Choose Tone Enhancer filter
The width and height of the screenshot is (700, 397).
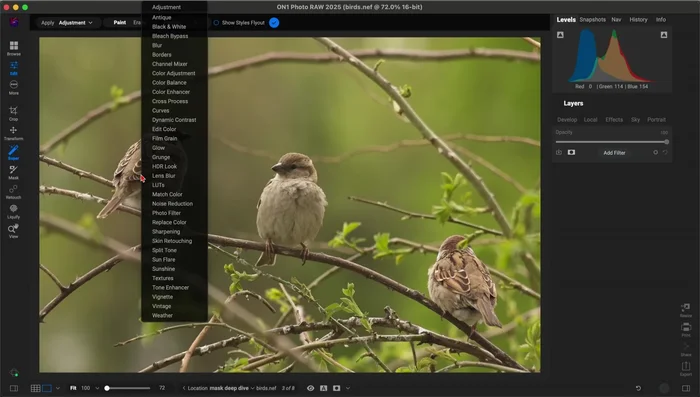(x=170, y=287)
